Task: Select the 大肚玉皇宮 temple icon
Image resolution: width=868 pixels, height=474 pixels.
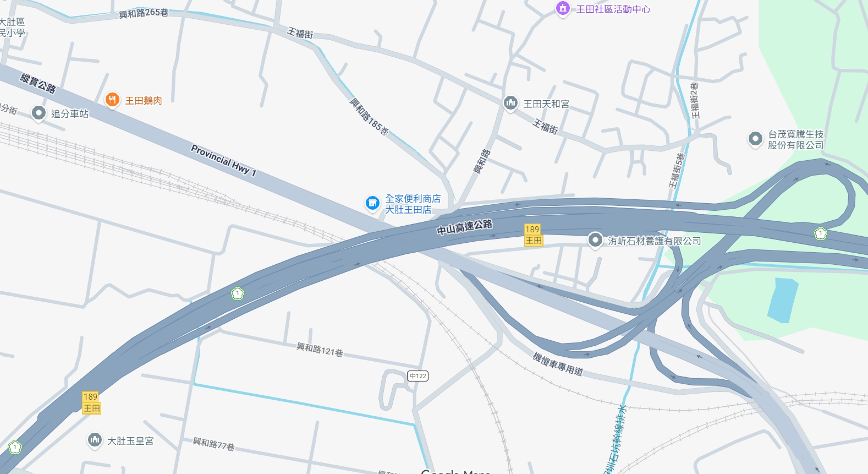Action: pyautogui.click(x=95, y=440)
